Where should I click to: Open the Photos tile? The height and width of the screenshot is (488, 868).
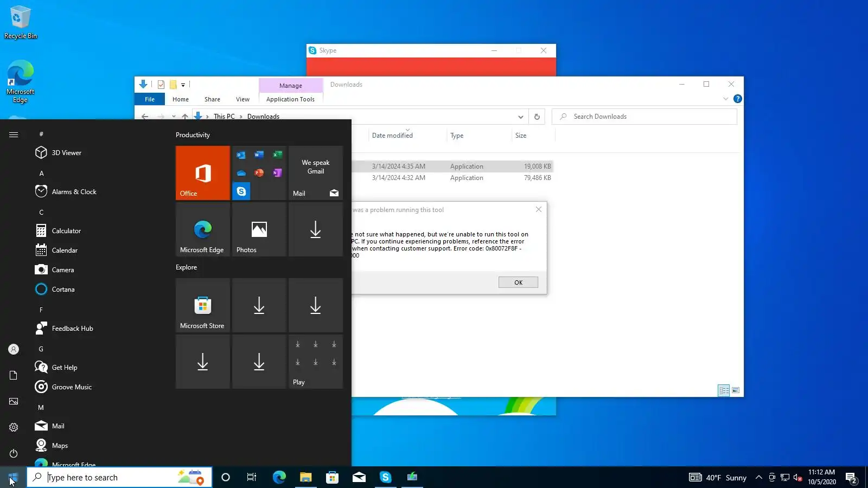[x=259, y=229]
